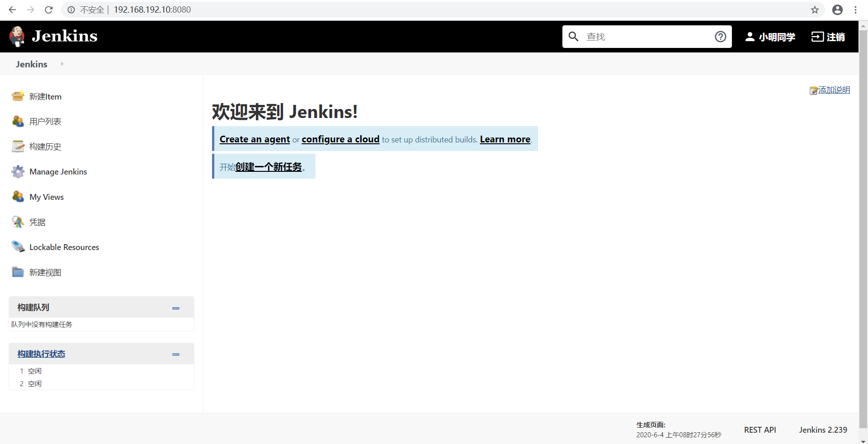The height and width of the screenshot is (444, 868).
Task: Click the browser back arrow
Action: (x=12, y=9)
